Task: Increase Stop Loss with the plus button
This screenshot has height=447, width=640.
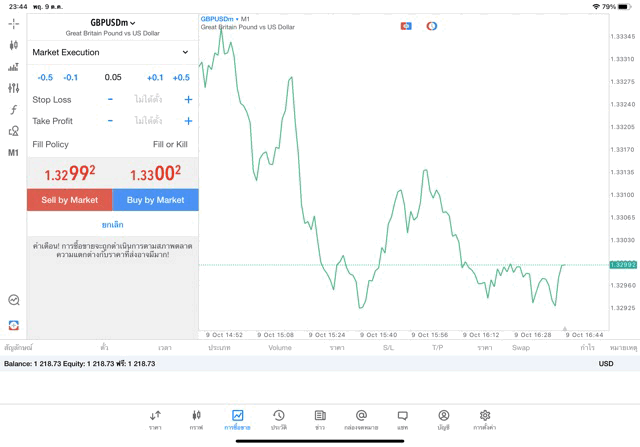Action: click(x=188, y=100)
